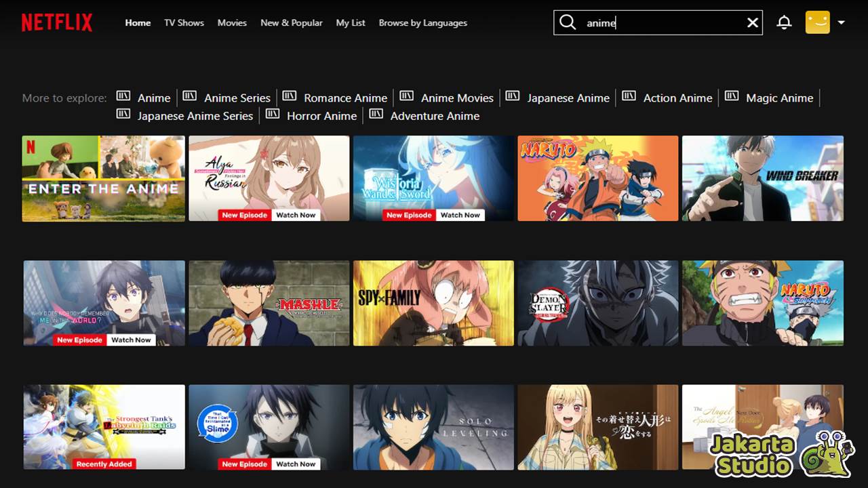Open the Movies section
This screenshot has width=868, height=488.
click(232, 22)
